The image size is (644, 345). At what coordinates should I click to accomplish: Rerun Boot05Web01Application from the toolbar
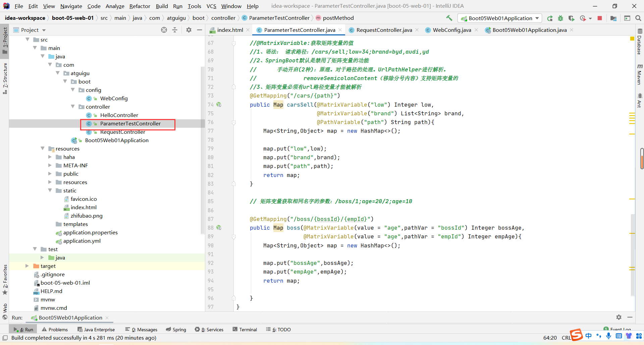tap(550, 18)
